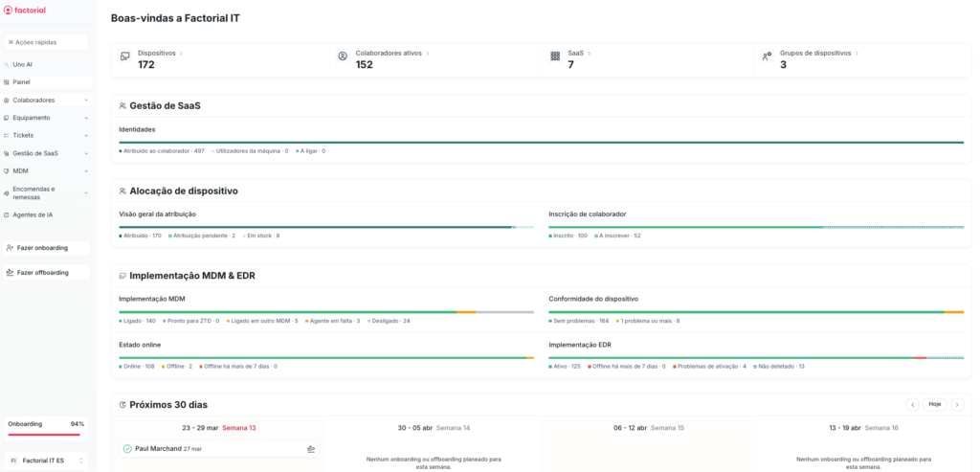Click the Ações rápidas search field

coord(46,42)
